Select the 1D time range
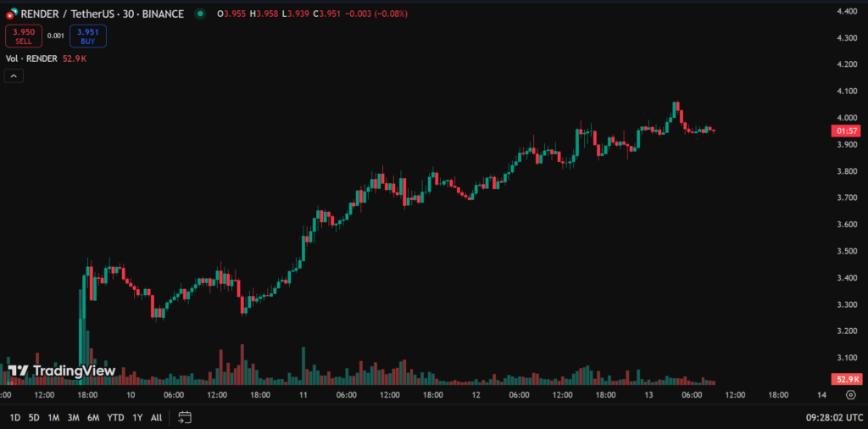Image resolution: width=868 pixels, height=429 pixels. click(x=15, y=417)
